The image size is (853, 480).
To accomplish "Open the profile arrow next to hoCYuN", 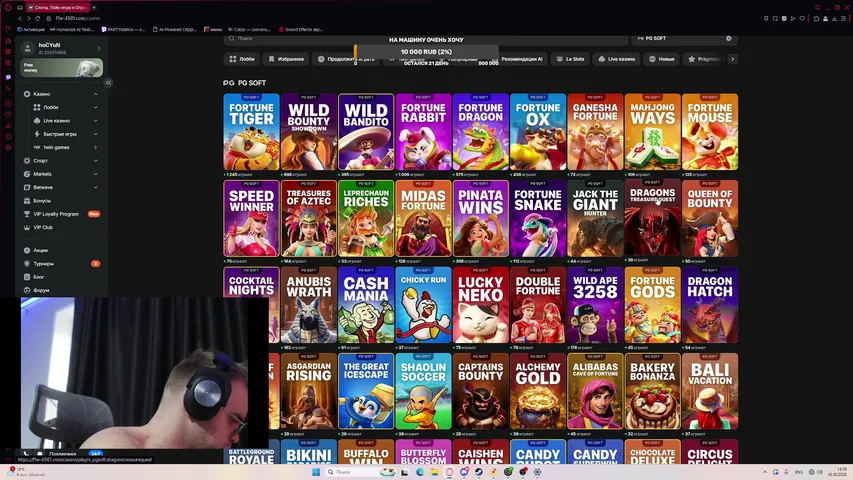I will tap(98, 48).
